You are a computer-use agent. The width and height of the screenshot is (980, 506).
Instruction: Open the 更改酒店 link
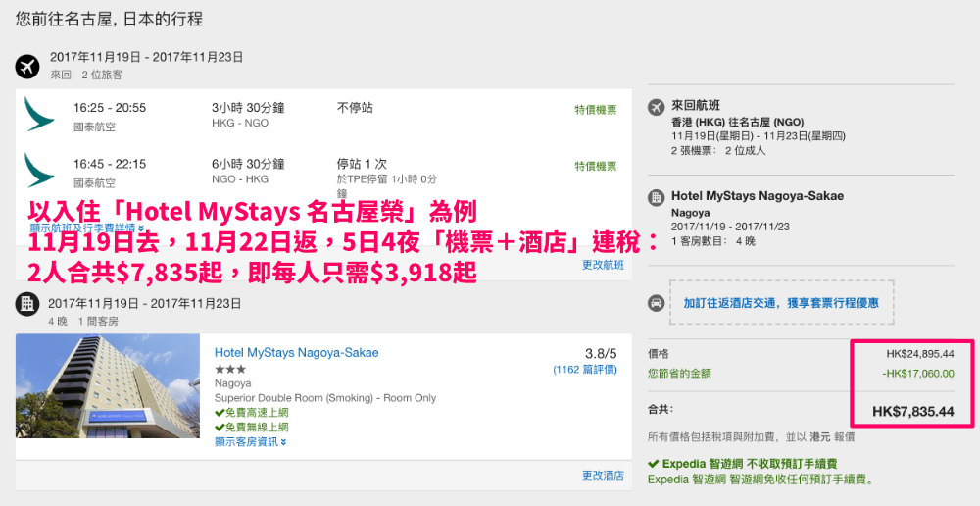click(x=603, y=476)
